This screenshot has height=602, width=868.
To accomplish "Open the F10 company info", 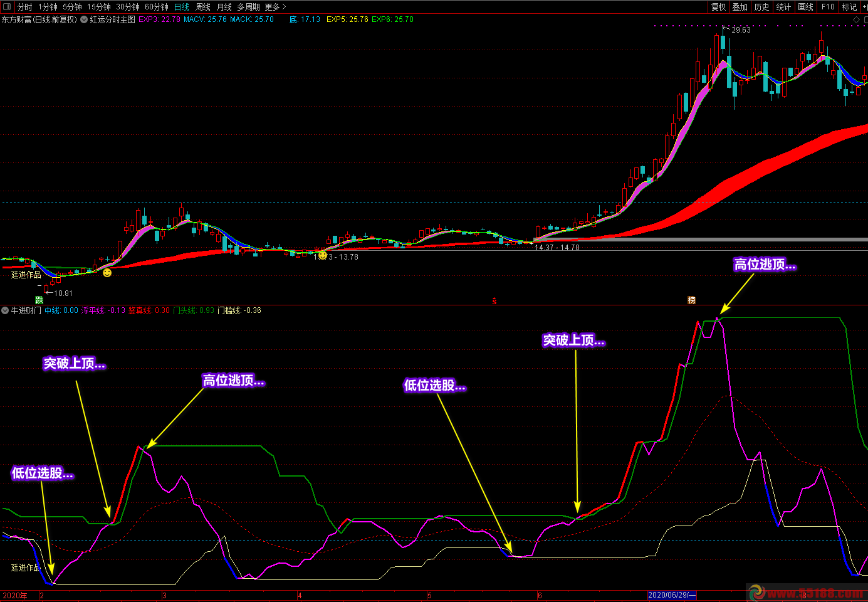I will [x=828, y=7].
